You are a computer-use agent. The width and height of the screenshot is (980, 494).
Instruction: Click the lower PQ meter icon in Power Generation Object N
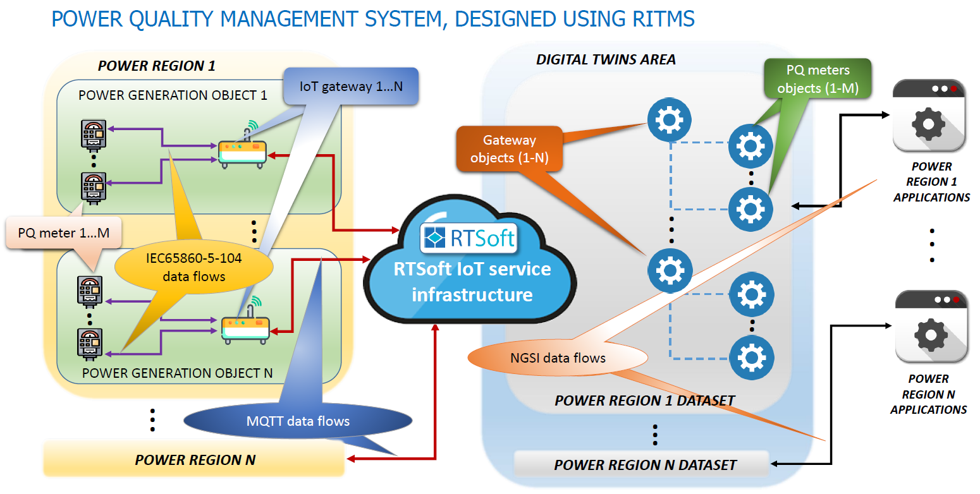[x=89, y=345]
